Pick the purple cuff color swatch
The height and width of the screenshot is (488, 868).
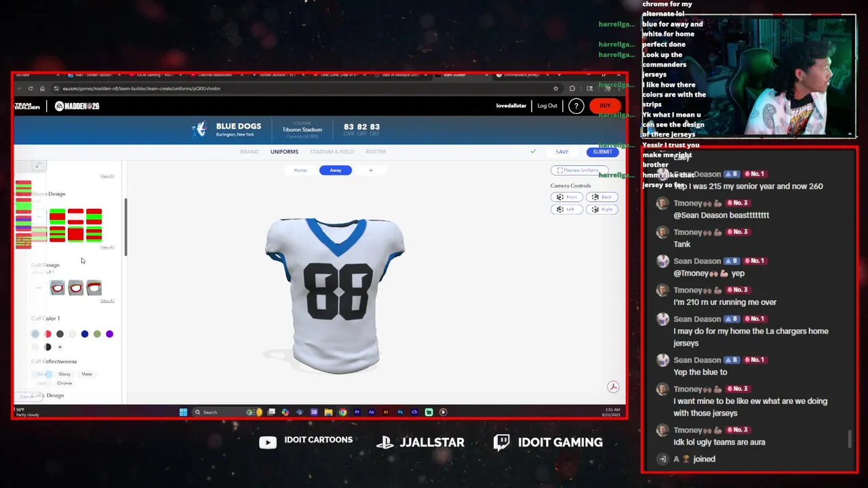109,334
